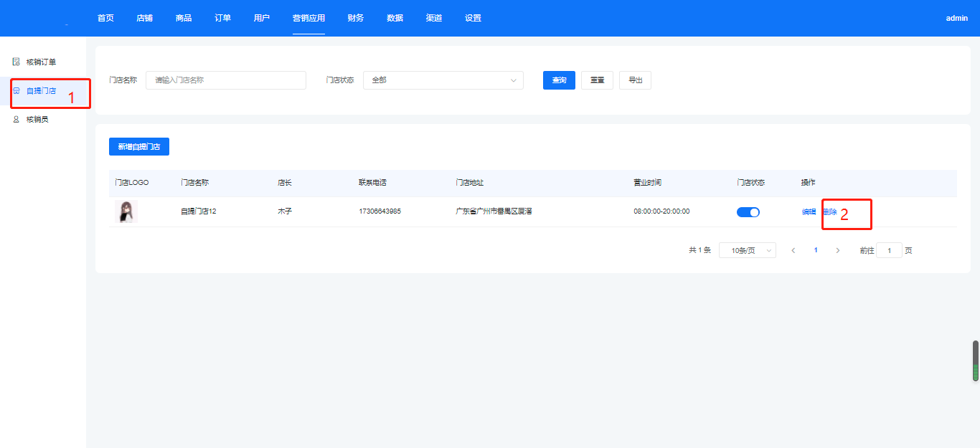The image size is (980, 448).
Task: Open the 门店状态 dropdown filter
Action: click(443, 80)
